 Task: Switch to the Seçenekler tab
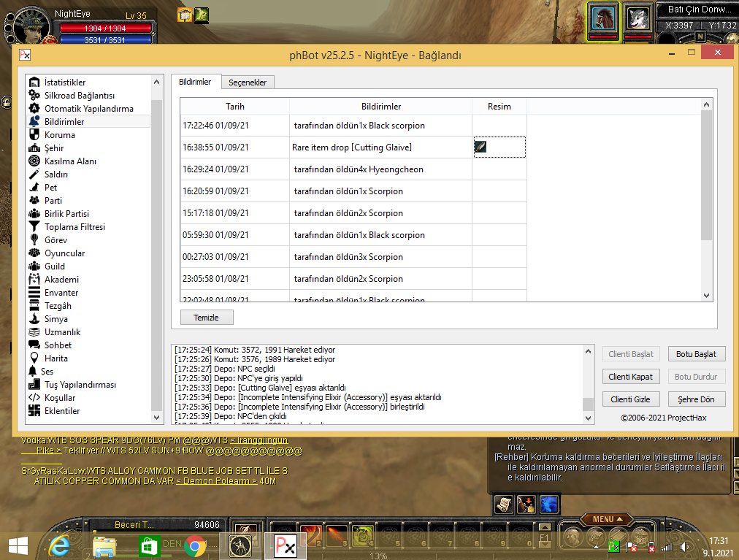click(x=248, y=83)
